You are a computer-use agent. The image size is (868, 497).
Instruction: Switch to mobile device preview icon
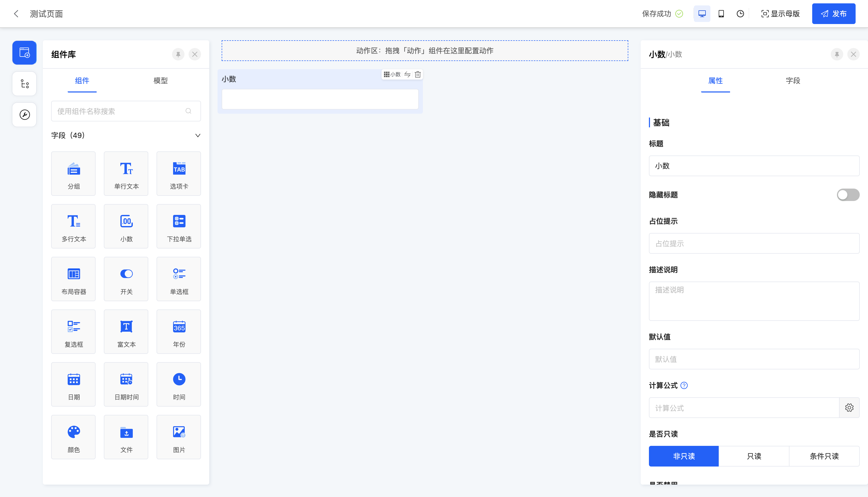tap(721, 14)
